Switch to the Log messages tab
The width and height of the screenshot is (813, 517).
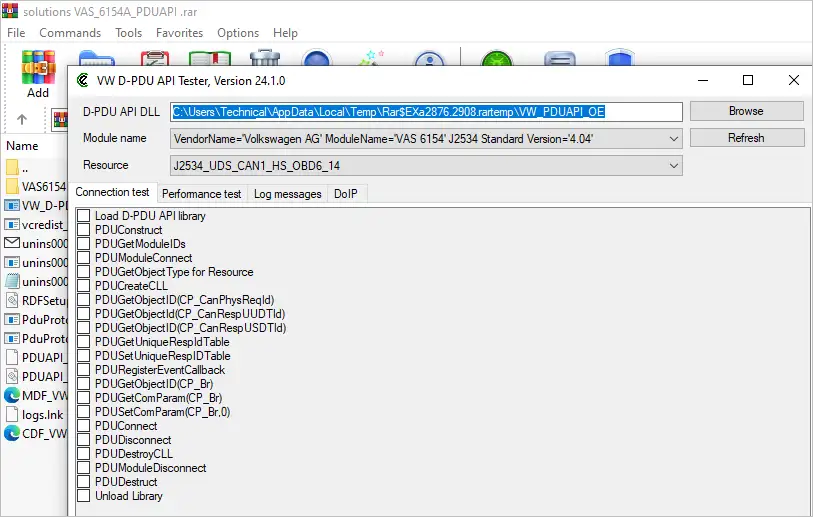[x=287, y=194]
